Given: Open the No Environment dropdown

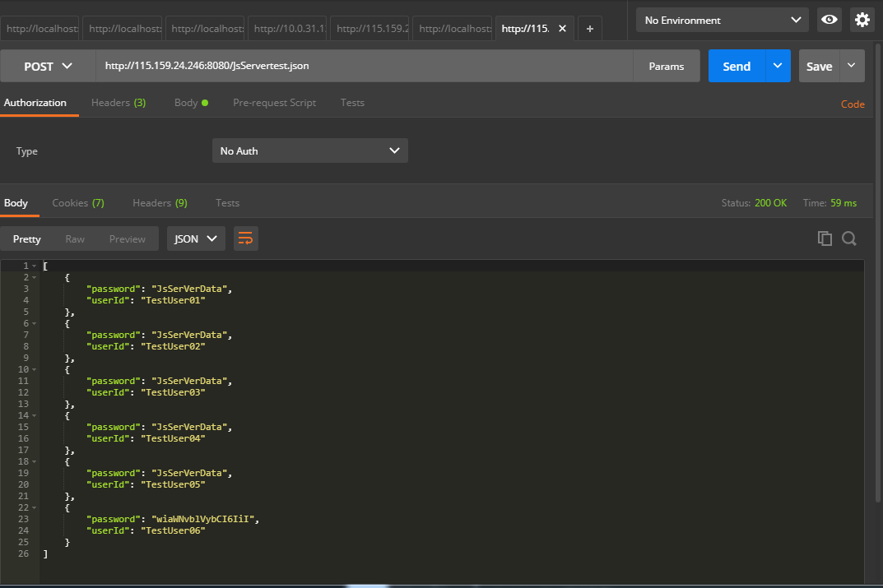Looking at the screenshot, I should pyautogui.click(x=723, y=21).
